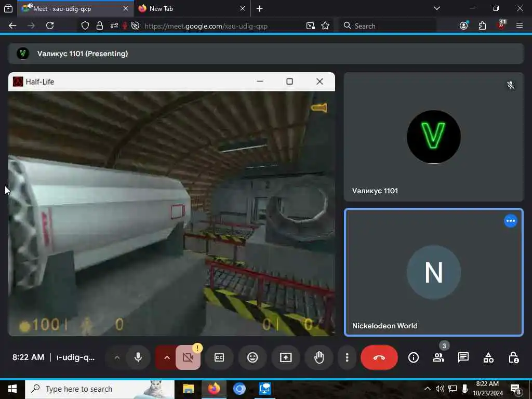Open the Windows notification center

516,390
